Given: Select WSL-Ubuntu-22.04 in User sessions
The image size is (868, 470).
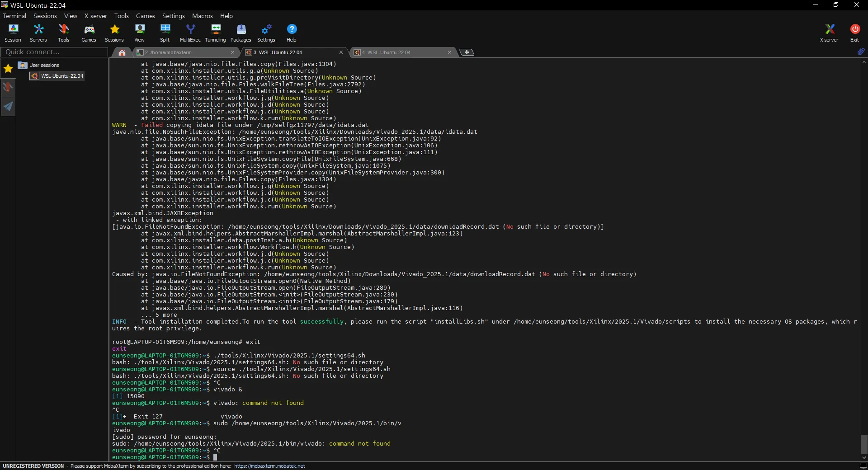Looking at the screenshot, I should (62, 76).
